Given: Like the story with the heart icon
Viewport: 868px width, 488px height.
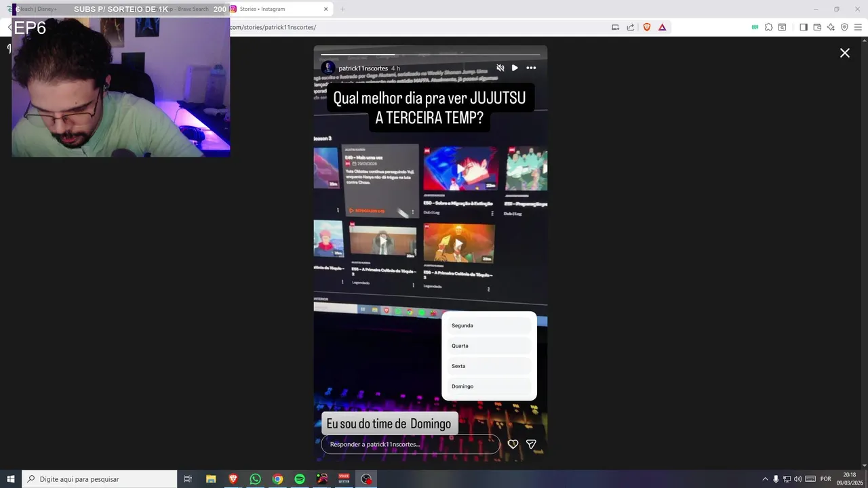Looking at the screenshot, I should [513, 444].
